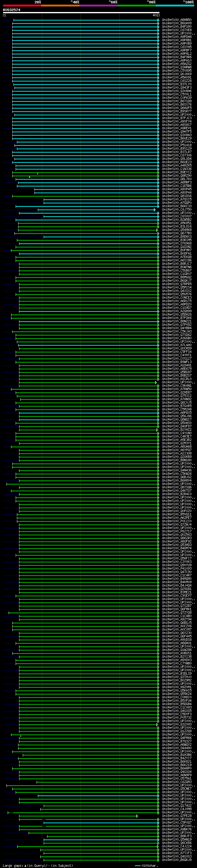The width and height of the screenshot is (197, 868).
Task: Select the UniRef100_B9SR77 label
Action: [177, 111]
